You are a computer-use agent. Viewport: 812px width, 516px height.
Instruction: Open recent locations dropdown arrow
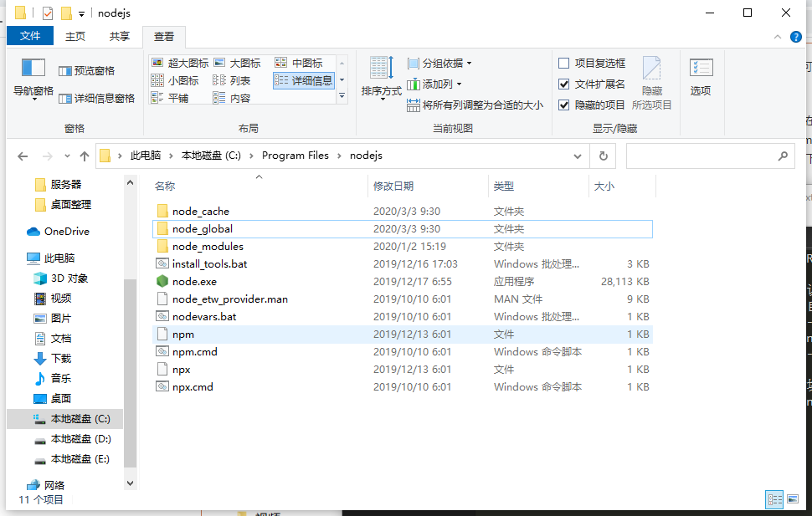[x=67, y=156]
